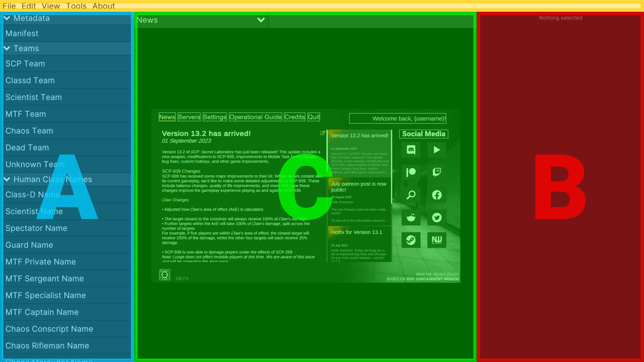644x362 pixels.
Task: Click the Facebook social media icon
Action: coord(437,194)
